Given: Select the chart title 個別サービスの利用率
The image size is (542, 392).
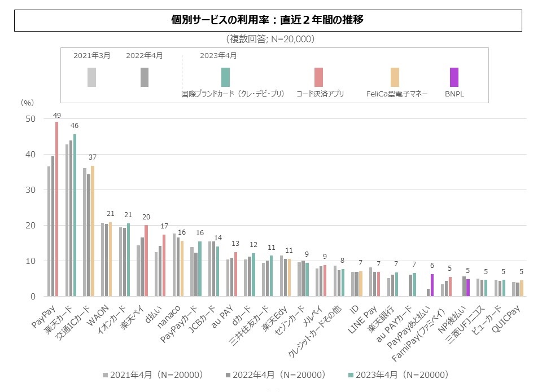Looking at the screenshot, I should [268, 21].
